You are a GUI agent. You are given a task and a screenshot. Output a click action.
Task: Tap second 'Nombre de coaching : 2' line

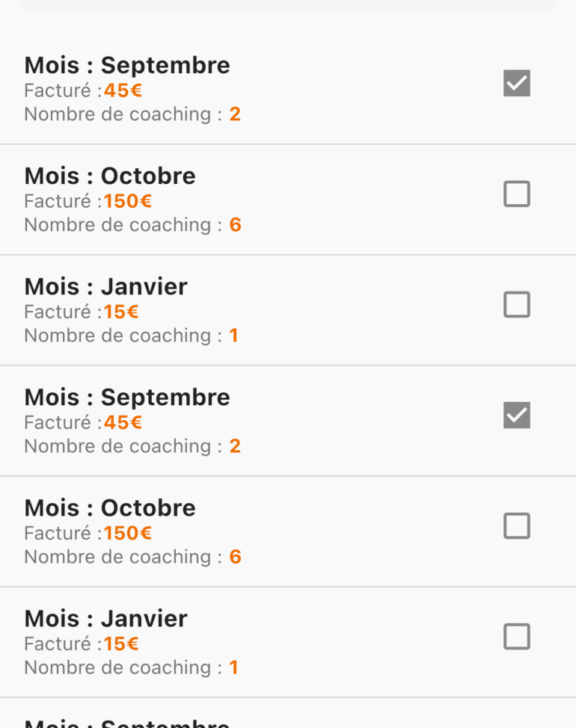(x=132, y=446)
